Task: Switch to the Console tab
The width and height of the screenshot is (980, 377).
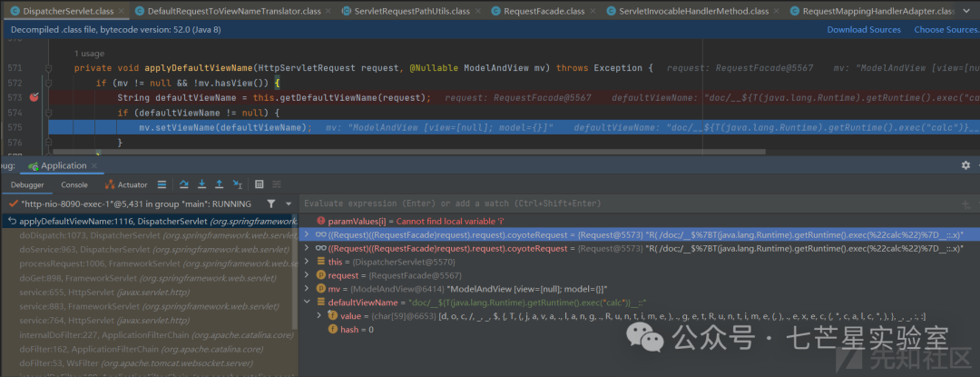Action: coord(74,185)
